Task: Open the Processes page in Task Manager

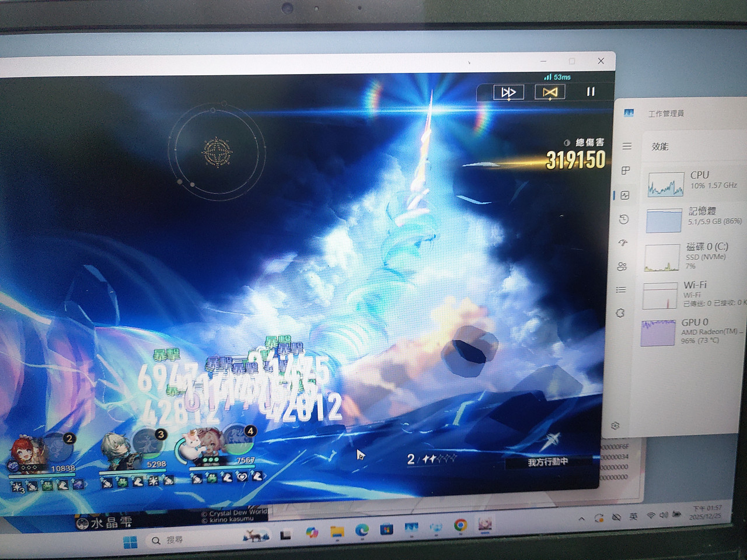Action: point(626,171)
